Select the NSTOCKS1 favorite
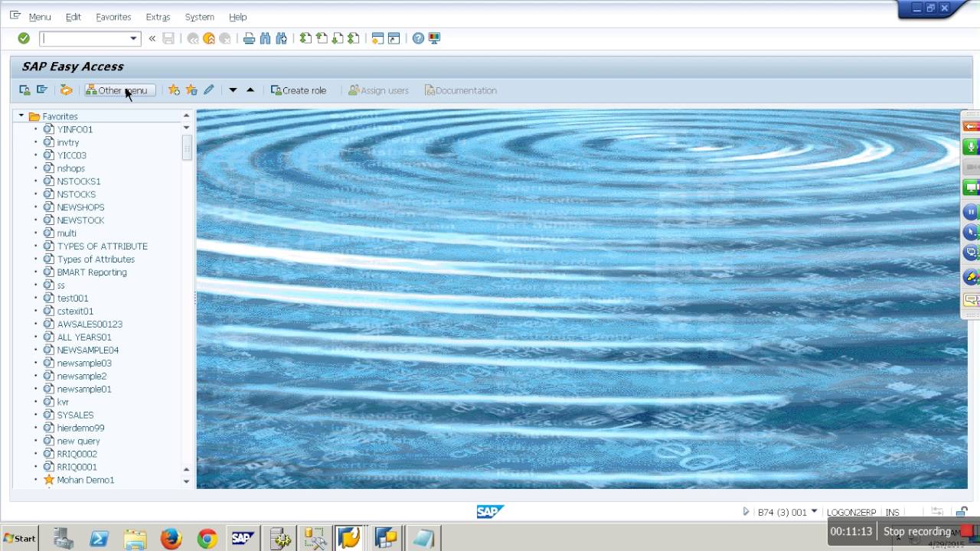The width and height of the screenshot is (980, 551). (x=79, y=181)
